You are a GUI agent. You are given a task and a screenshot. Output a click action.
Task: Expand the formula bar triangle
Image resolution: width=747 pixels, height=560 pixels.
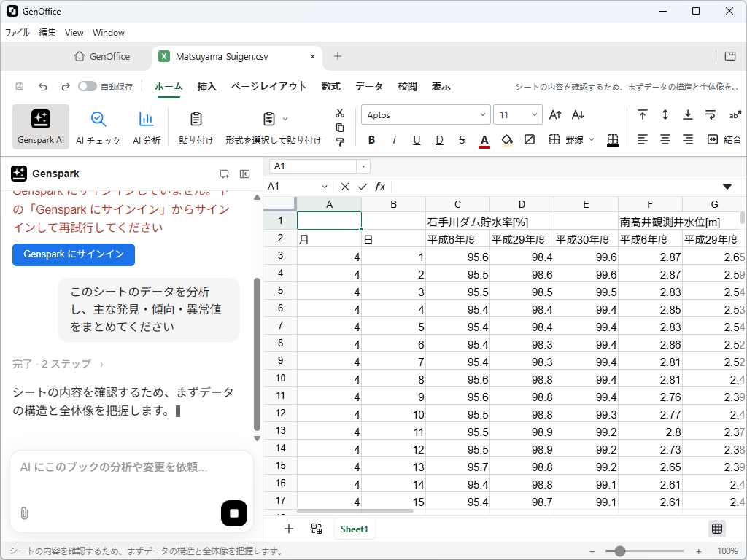click(727, 186)
